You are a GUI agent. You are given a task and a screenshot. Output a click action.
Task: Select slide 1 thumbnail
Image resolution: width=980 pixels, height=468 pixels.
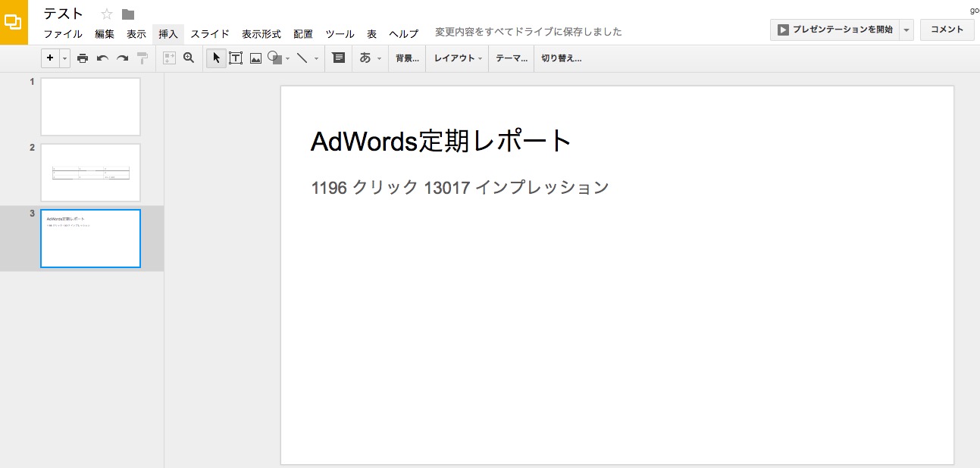coord(90,107)
